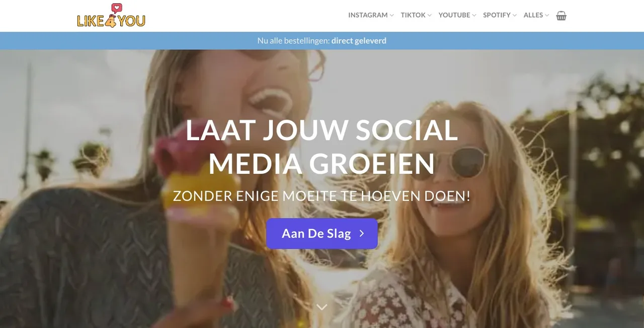Screen dimensions: 644x328
Task: Open the INSTAGRAM menu item
Action: [x=368, y=15]
